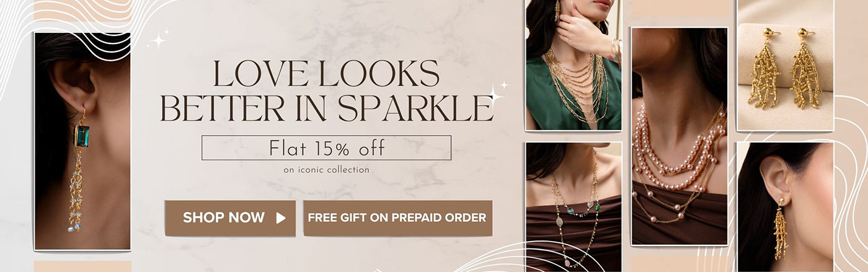Screen dimensions: 868x272
Task: Click the large sparkle star near top-left photo
Action: [158, 41]
